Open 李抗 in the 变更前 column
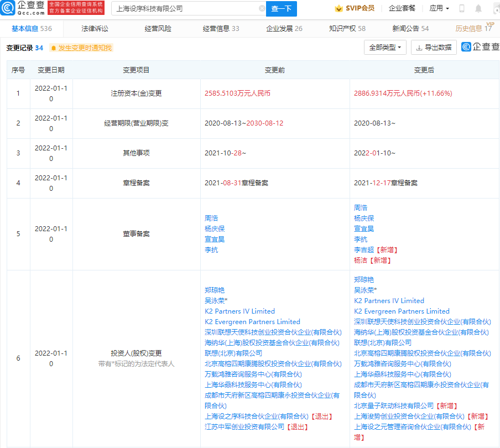The width and height of the screenshot is (500, 448). 211,250
